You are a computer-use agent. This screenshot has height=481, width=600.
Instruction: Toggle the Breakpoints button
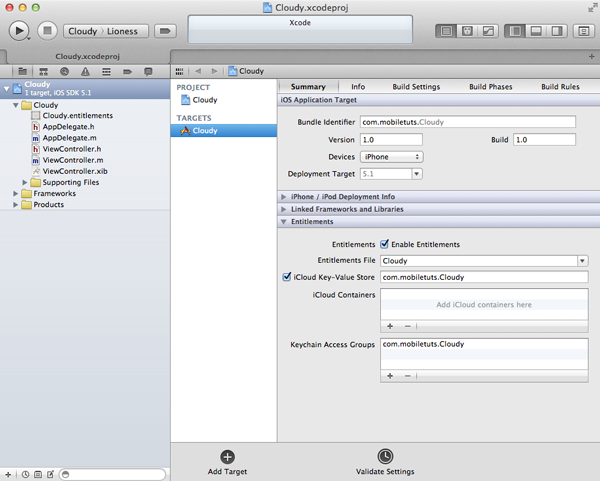165,31
